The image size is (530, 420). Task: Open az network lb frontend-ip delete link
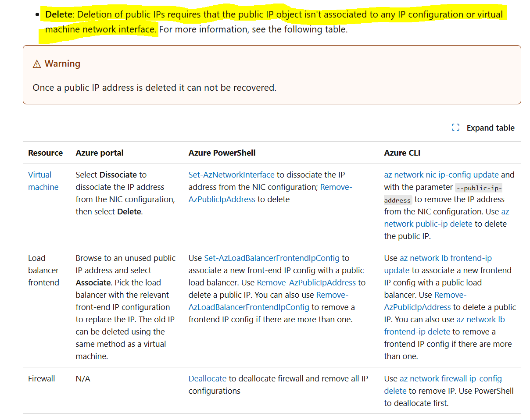pyautogui.click(x=444, y=325)
